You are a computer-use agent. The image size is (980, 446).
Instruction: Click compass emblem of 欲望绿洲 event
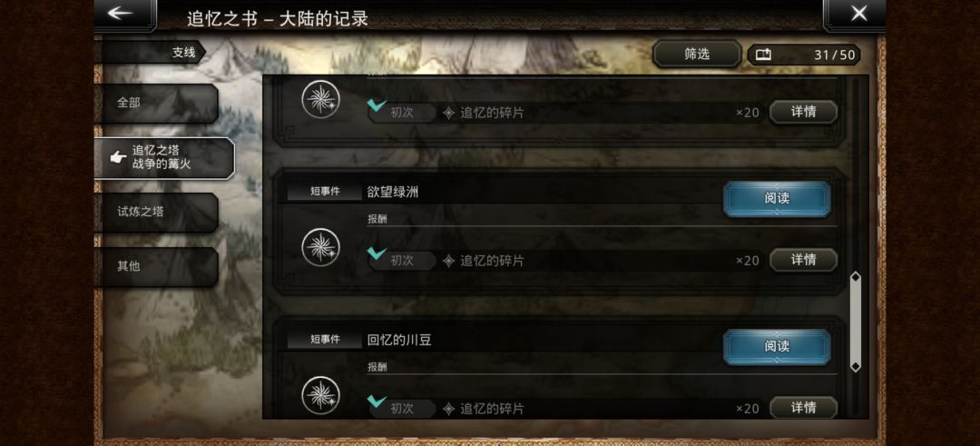pyautogui.click(x=320, y=246)
